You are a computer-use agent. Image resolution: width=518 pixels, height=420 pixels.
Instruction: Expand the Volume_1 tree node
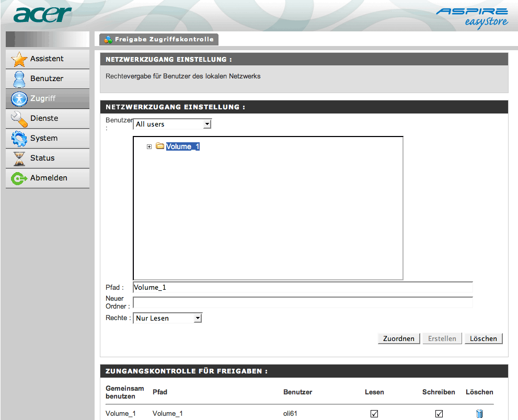coord(149,146)
